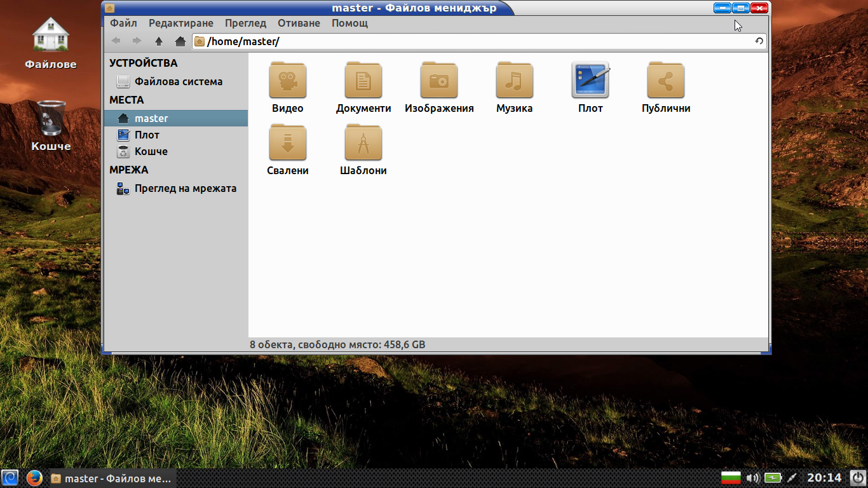The width and height of the screenshot is (868, 488).
Task: Open the Отиване menu
Action: click(x=299, y=23)
